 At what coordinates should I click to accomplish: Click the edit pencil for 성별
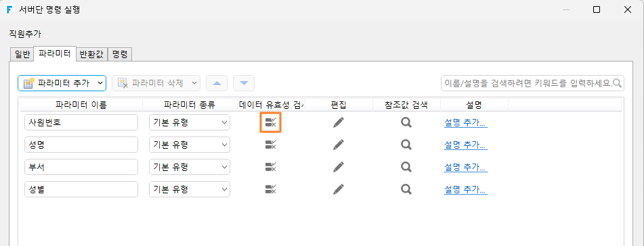pos(339,189)
